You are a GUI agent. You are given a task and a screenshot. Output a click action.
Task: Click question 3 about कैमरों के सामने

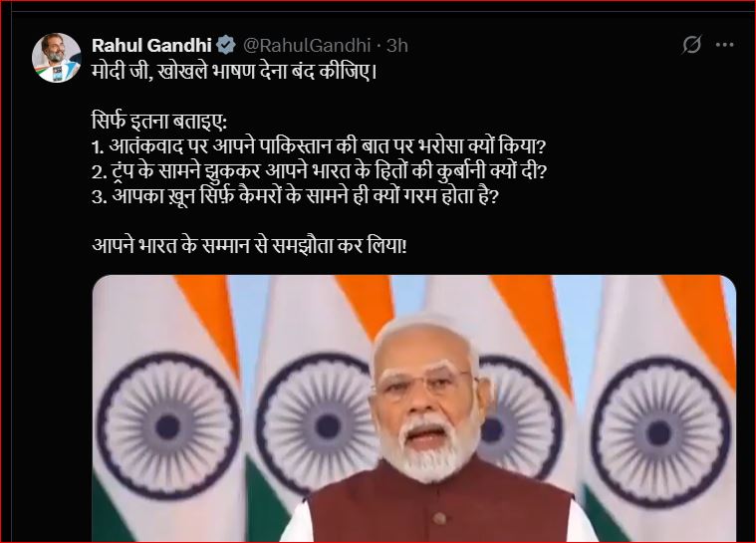(295, 196)
